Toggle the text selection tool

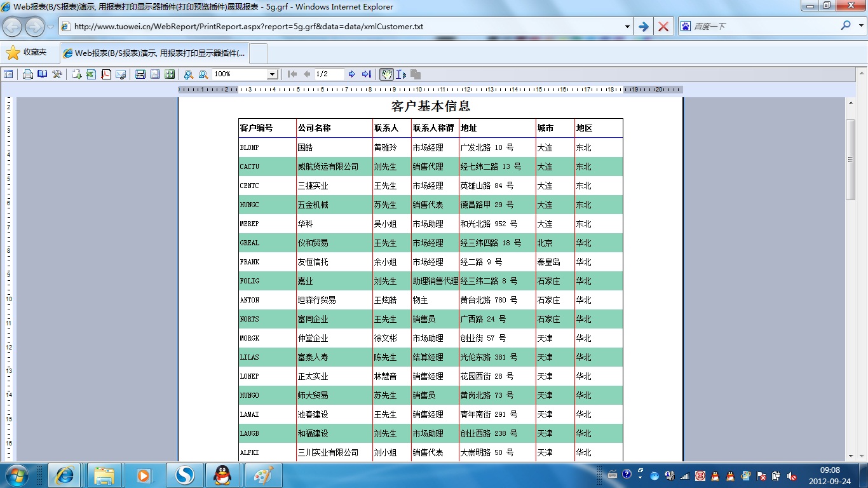(x=401, y=74)
